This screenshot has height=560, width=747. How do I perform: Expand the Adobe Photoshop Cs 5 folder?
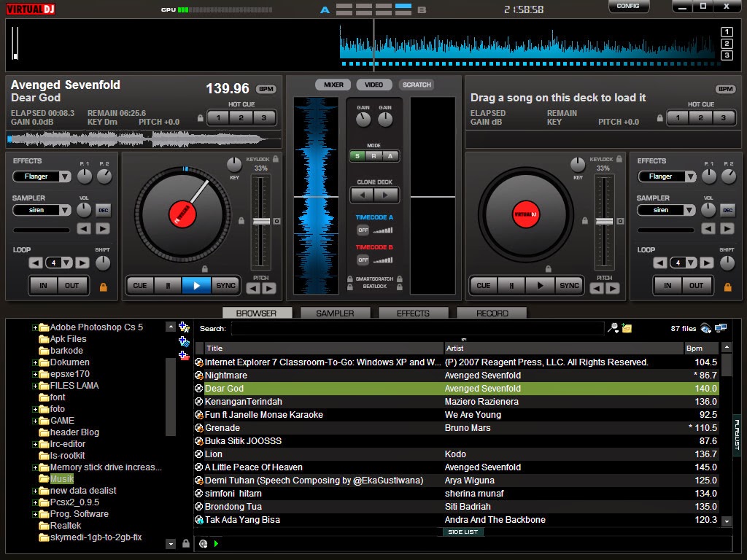click(x=35, y=327)
